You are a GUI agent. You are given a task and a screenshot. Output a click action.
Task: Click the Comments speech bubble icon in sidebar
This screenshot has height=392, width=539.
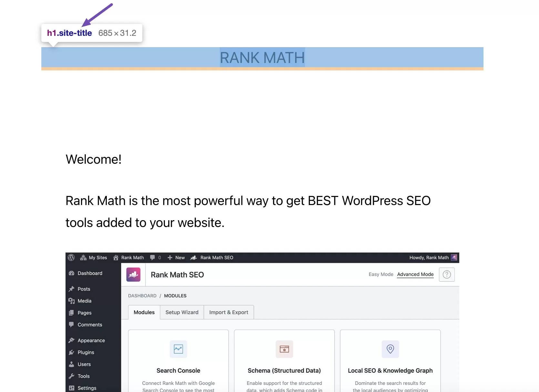(72, 325)
